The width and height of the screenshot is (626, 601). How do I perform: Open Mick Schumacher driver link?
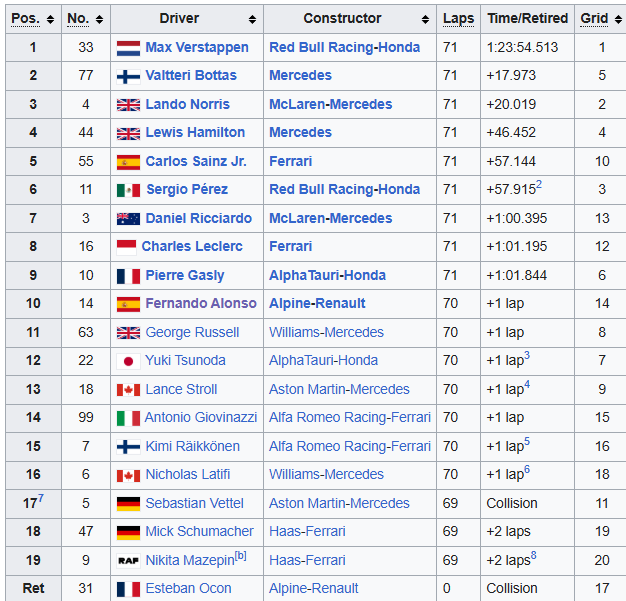point(199,532)
